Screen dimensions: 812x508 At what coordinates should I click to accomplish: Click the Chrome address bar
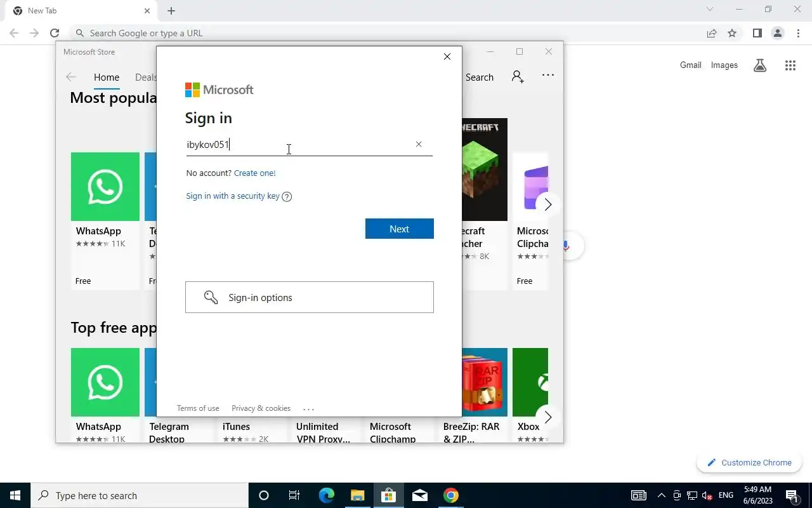tap(387, 33)
